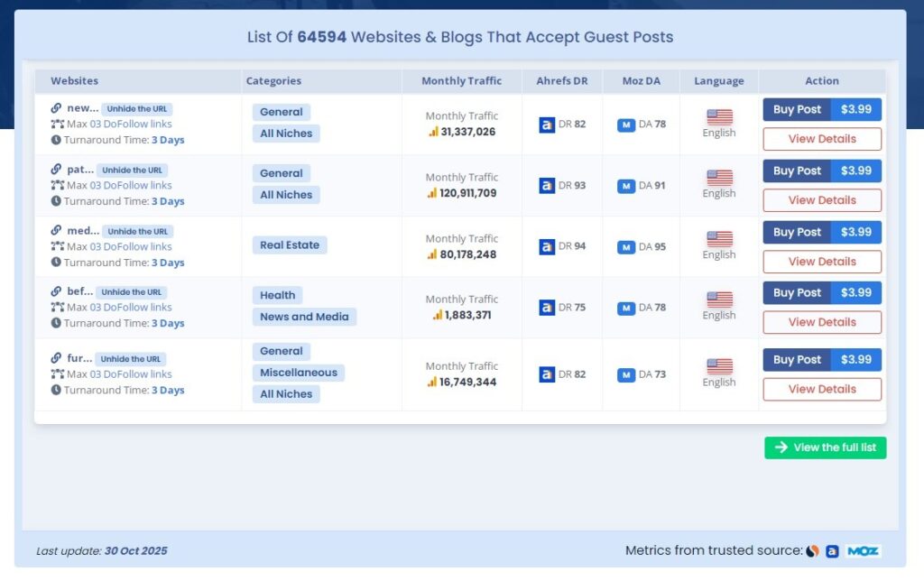Click the Moz logo in the trusted source footer
This screenshot has width=924, height=581.
click(863, 550)
